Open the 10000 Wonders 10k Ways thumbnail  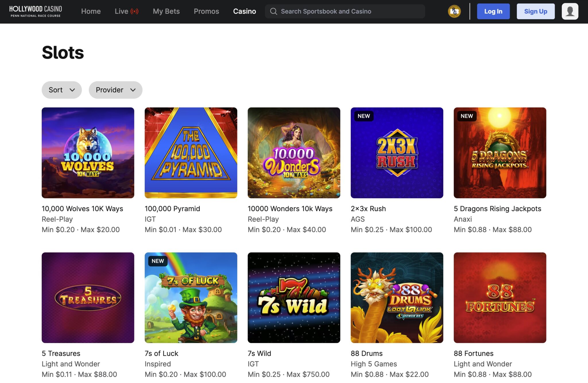[294, 153]
